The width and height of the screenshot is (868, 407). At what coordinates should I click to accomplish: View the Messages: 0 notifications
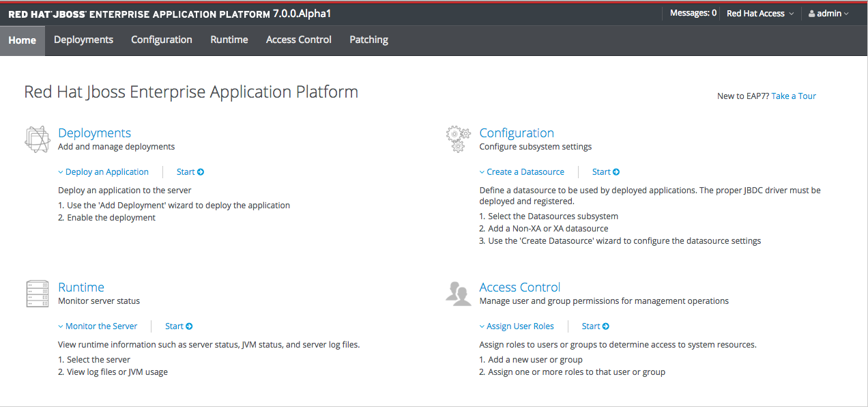point(693,14)
